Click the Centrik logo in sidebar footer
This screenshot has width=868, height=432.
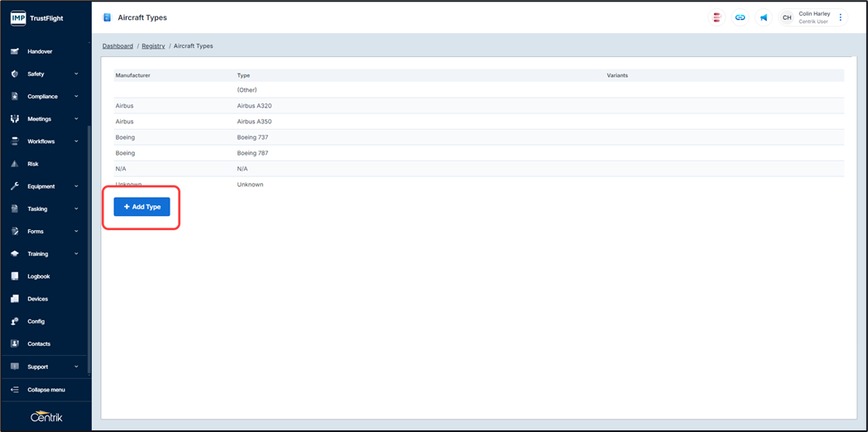(46, 417)
